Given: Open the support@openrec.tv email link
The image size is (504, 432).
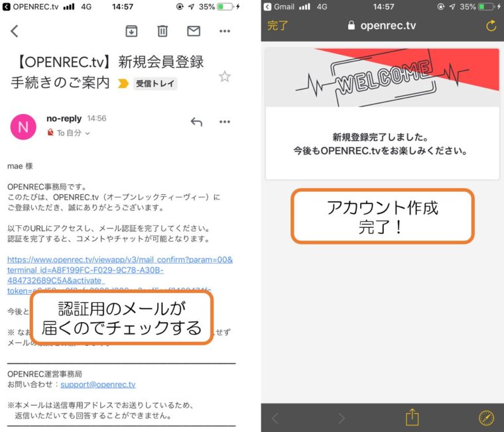Looking at the screenshot, I should (x=98, y=384).
